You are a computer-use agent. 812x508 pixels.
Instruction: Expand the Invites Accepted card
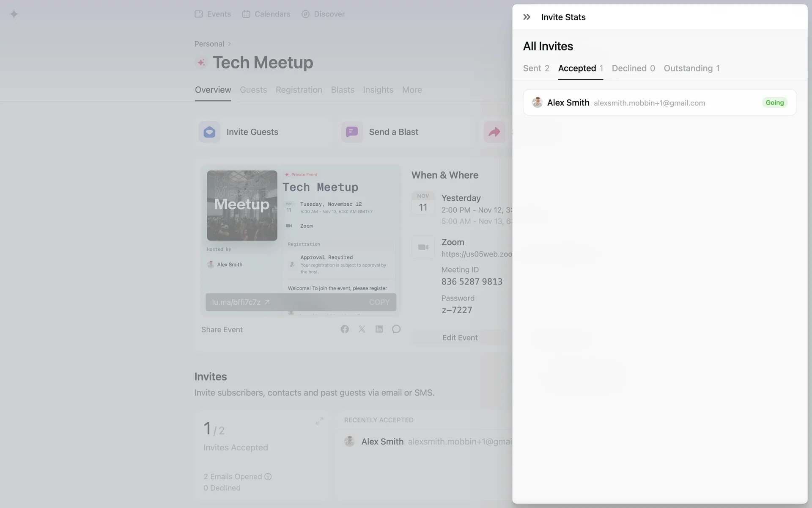[x=319, y=421]
